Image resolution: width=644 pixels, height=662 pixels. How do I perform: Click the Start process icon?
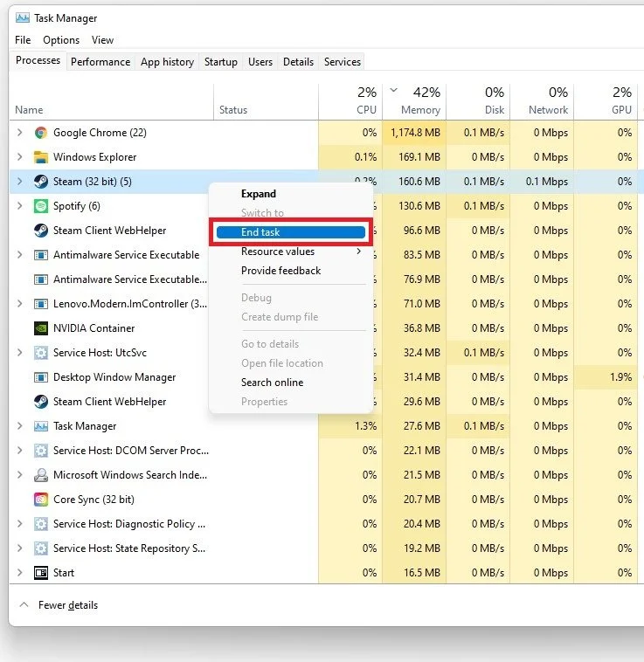(x=41, y=573)
